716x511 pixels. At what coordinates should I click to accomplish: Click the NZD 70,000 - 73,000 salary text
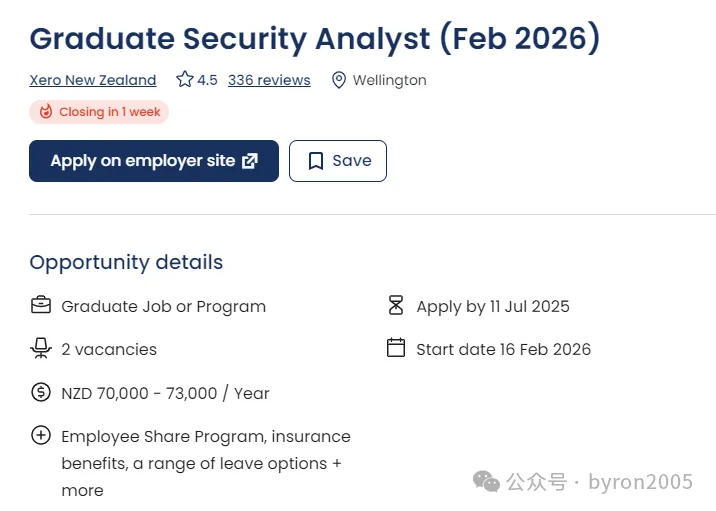(x=165, y=393)
